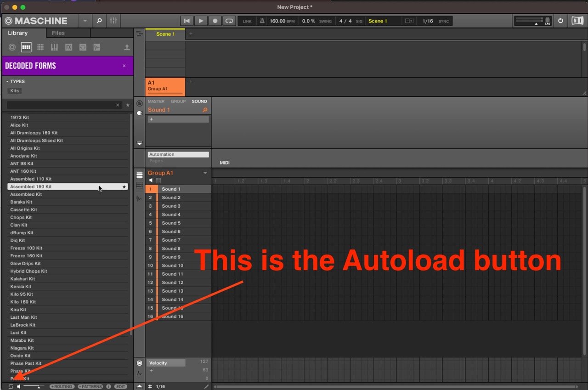
Task: Add a new group next to A1
Action: [x=191, y=82]
